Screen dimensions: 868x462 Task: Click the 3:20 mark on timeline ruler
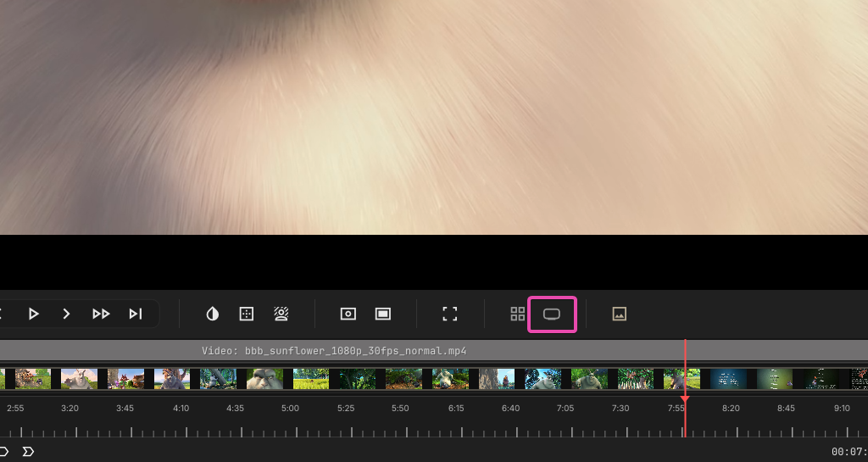[70, 409]
